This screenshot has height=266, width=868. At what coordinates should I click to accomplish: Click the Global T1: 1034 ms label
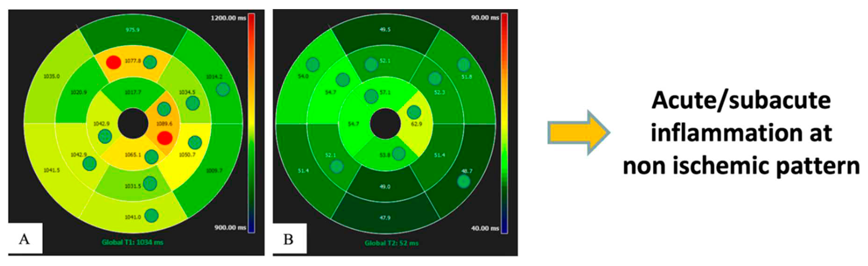132,242
